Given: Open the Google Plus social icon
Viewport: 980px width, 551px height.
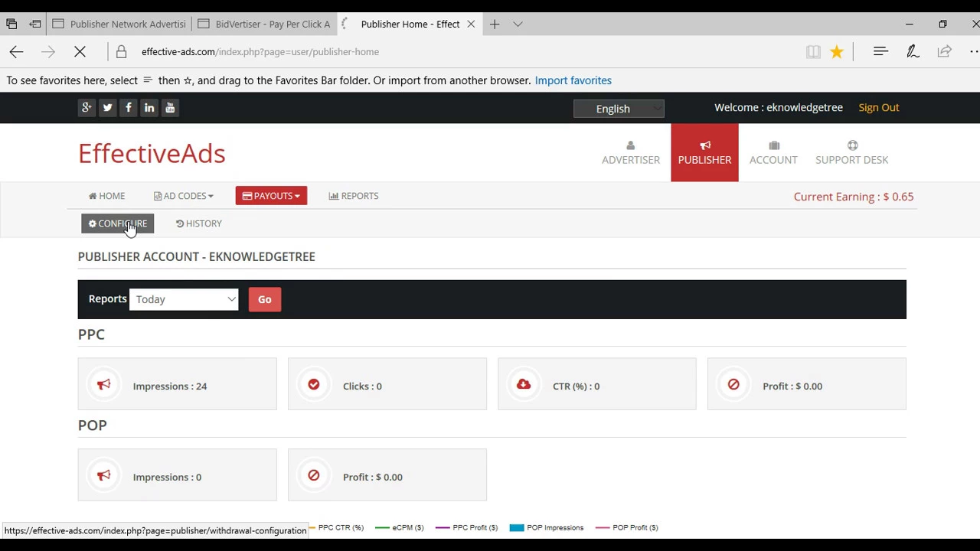Looking at the screenshot, I should pyautogui.click(x=87, y=108).
